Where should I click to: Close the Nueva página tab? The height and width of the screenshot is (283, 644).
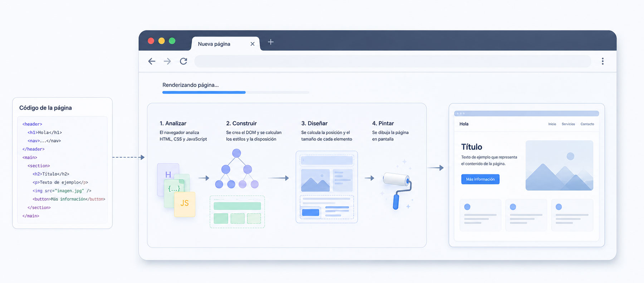(x=253, y=44)
